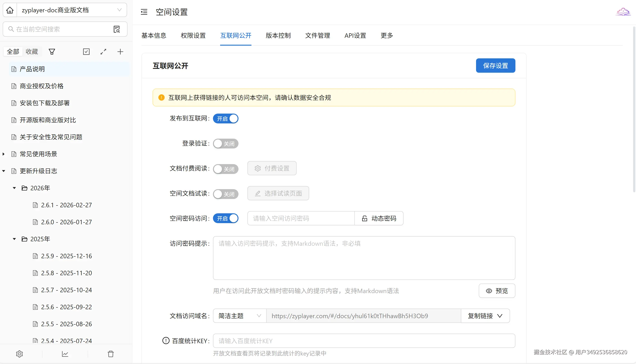This screenshot has width=636, height=364.
Task: Click the filter funnel icon in sidebar
Action: [x=52, y=52]
